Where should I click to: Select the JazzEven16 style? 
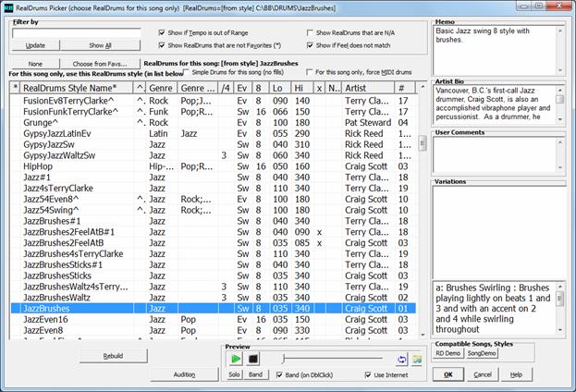[x=213, y=319]
